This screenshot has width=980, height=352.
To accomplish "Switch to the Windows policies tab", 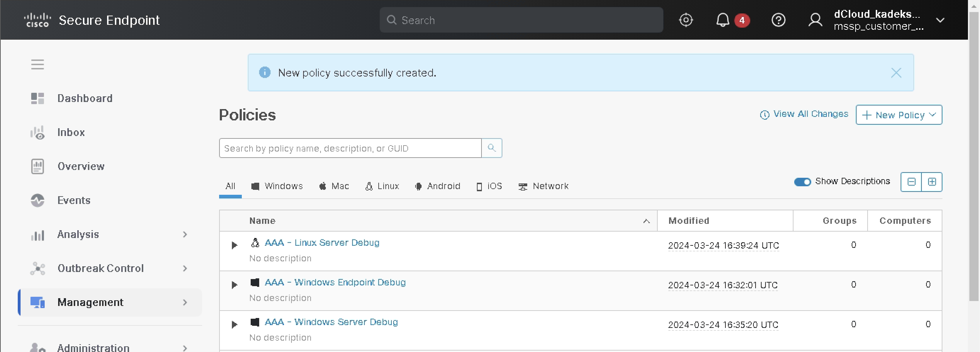I will tap(277, 186).
